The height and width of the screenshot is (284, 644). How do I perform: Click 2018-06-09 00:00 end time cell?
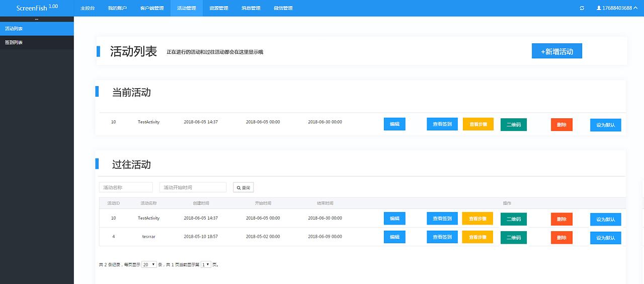[x=325, y=237]
